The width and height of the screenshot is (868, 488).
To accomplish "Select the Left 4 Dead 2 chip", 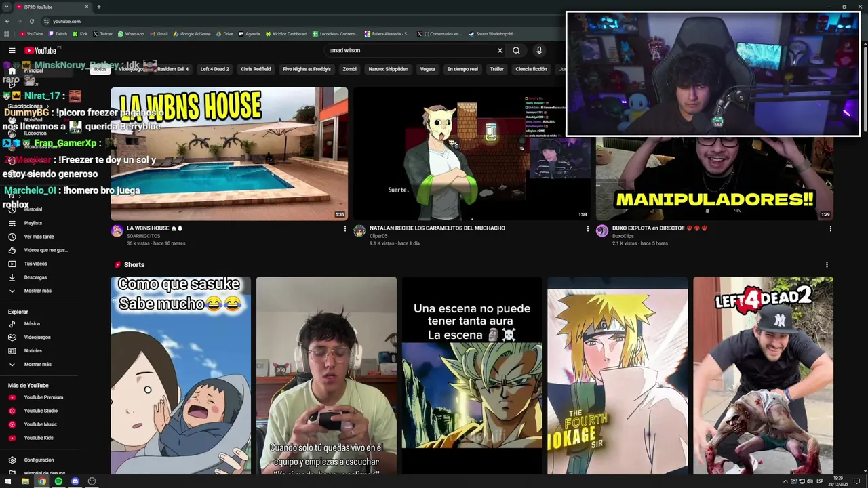I will [214, 69].
